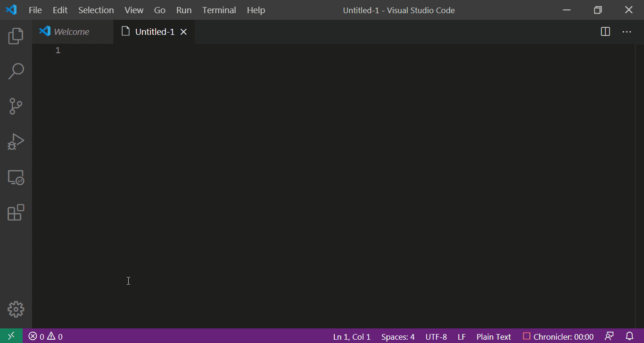Change encoding via UTF-8 status item

(436, 337)
